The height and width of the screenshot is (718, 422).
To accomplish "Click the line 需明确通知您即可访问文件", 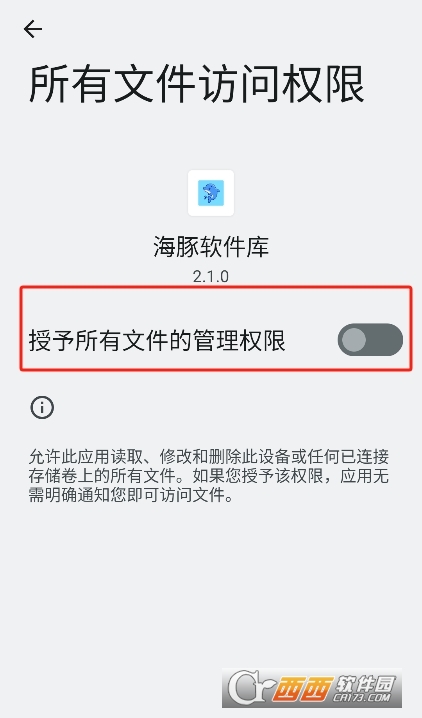I will pos(131,495).
